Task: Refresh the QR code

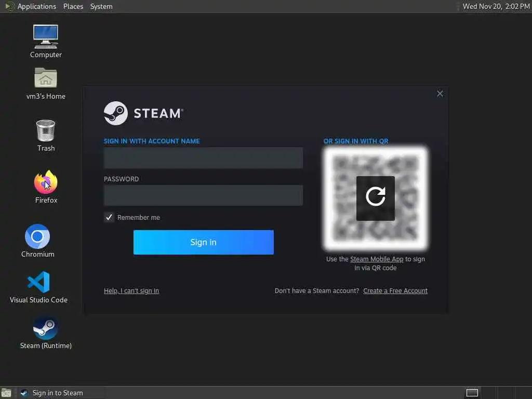Action: [376, 198]
